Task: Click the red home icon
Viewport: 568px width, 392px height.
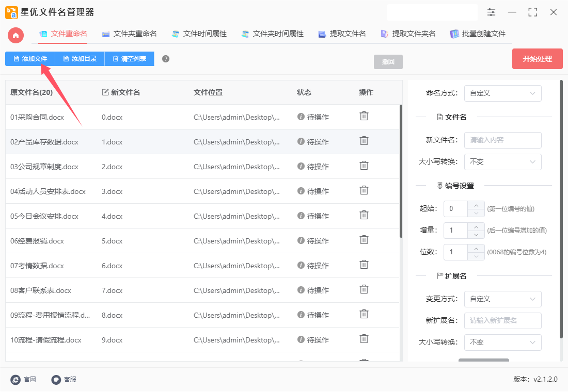Action: click(15, 36)
